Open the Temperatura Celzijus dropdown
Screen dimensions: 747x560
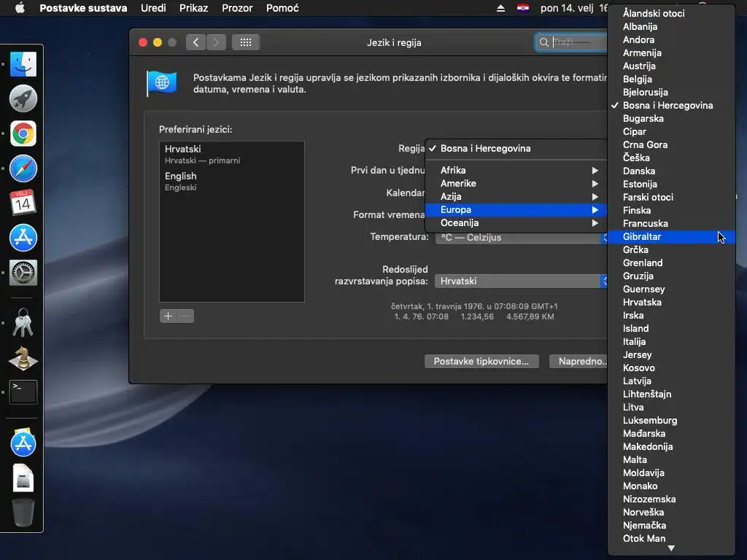click(x=521, y=238)
